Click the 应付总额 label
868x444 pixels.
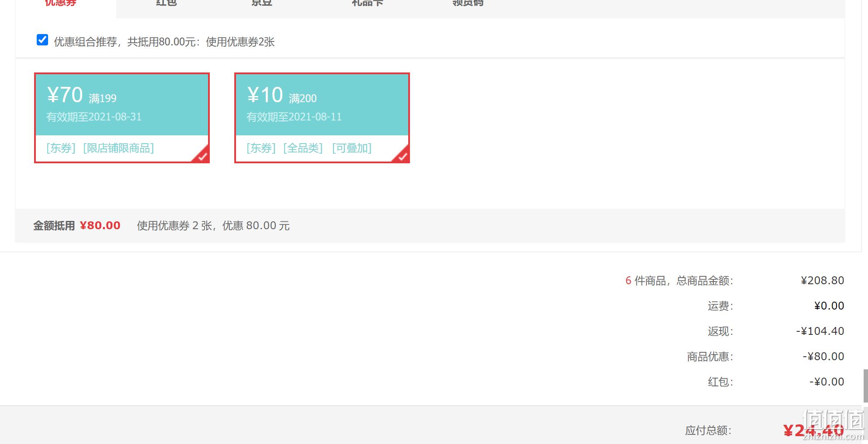pyautogui.click(x=708, y=431)
